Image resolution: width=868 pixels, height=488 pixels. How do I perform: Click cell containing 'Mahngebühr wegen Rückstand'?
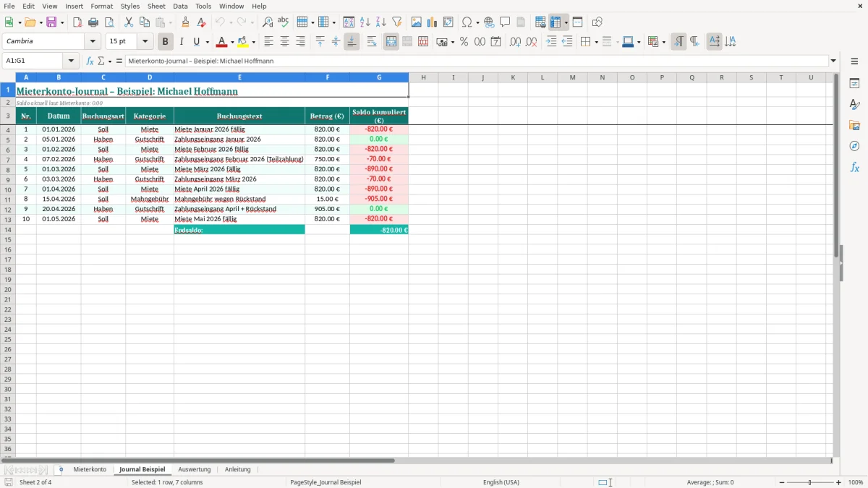[239, 199]
